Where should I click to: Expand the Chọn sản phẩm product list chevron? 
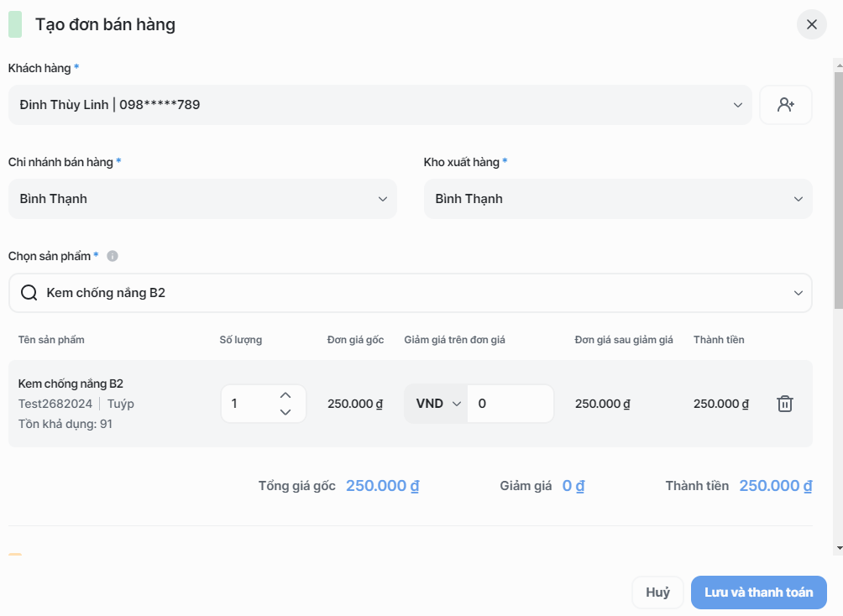[797, 293]
